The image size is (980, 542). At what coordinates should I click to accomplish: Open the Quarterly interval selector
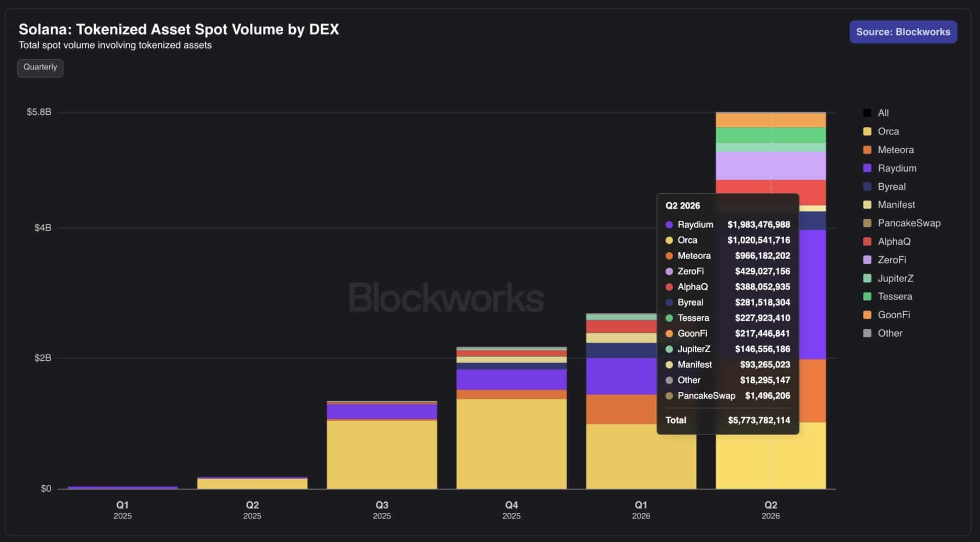click(40, 67)
